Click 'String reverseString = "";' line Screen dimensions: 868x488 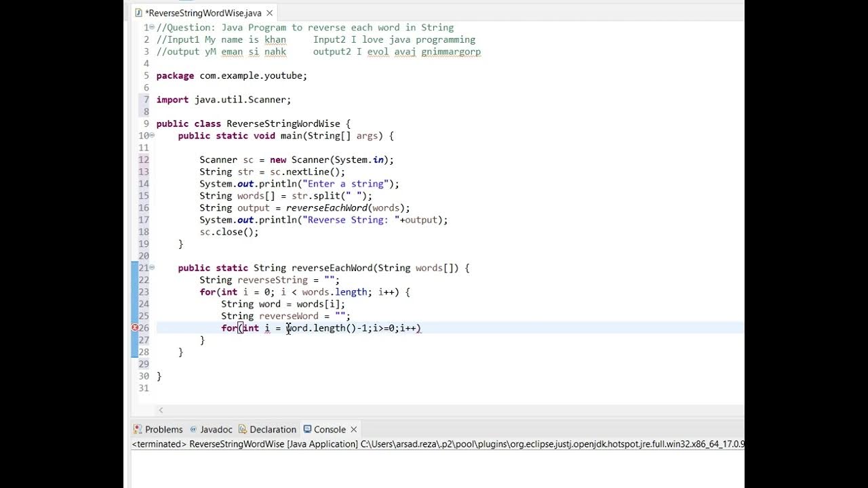pos(269,280)
